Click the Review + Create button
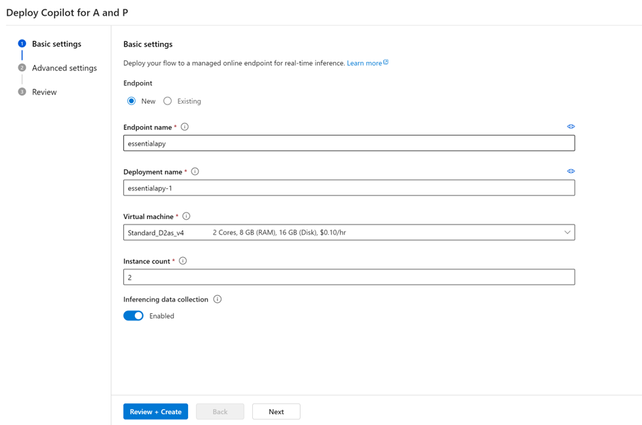Screen dimensions: 642x425 click(x=155, y=411)
